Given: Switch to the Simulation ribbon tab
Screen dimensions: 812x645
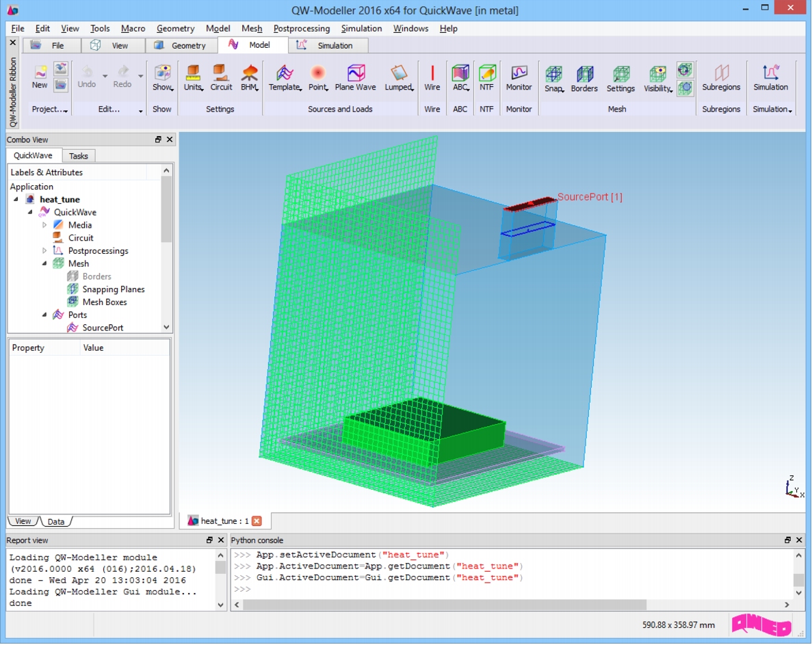Looking at the screenshot, I should coord(328,46).
